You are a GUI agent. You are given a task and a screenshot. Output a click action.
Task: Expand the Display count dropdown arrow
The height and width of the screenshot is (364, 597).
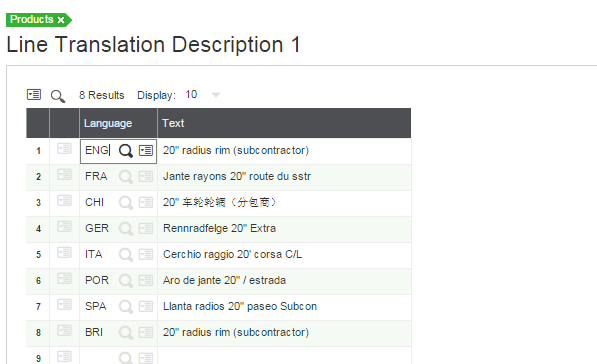click(216, 95)
